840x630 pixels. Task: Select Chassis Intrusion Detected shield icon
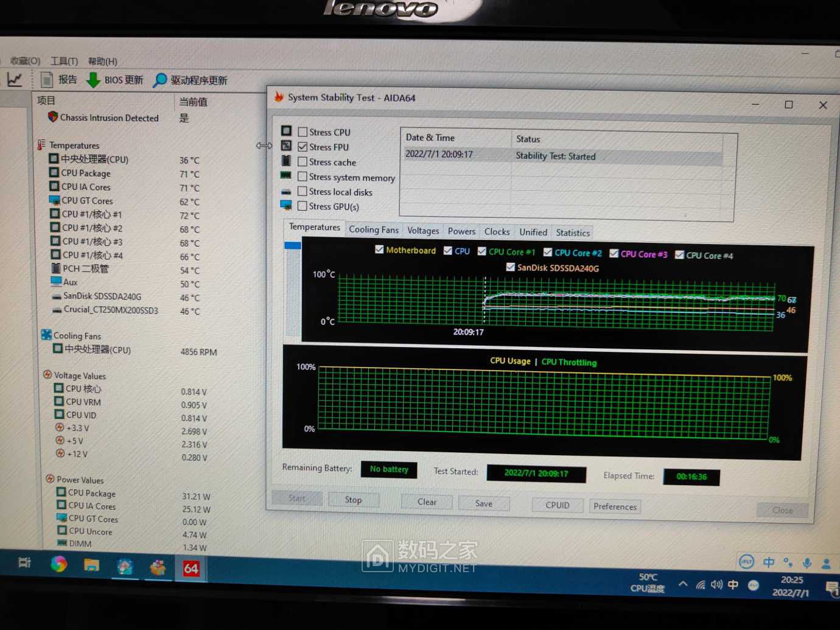pos(53,117)
